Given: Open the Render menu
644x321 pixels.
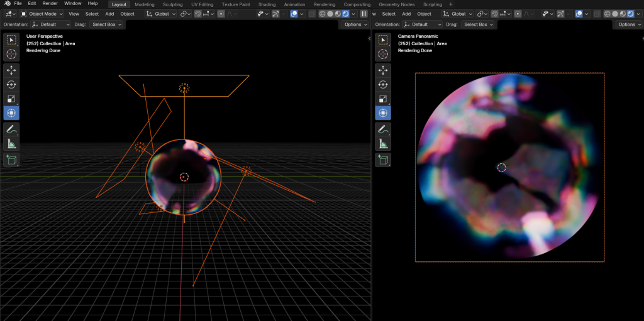Looking at the screenshot, I should point(50,4).
